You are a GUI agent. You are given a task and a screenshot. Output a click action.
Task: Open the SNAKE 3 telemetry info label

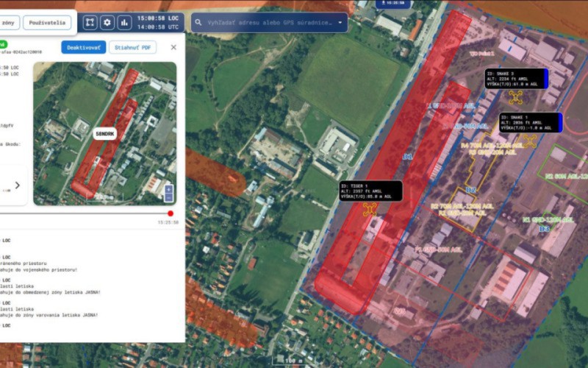click(x=514, y=79)
